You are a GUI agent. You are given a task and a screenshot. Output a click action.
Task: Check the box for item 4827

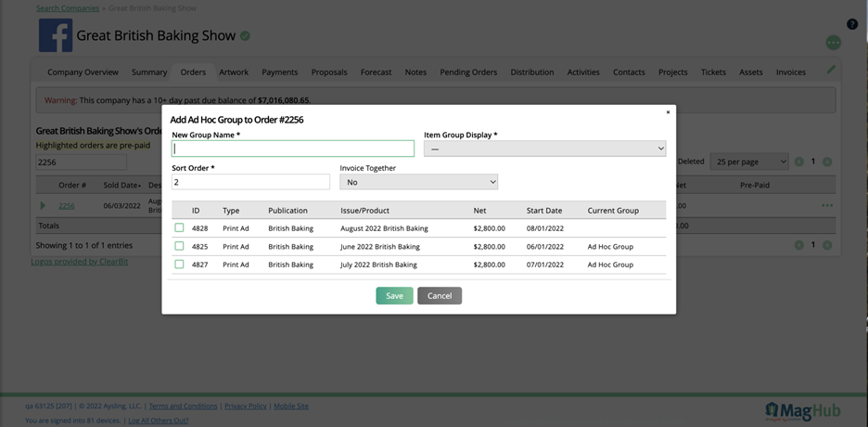[x=179, y=265]
